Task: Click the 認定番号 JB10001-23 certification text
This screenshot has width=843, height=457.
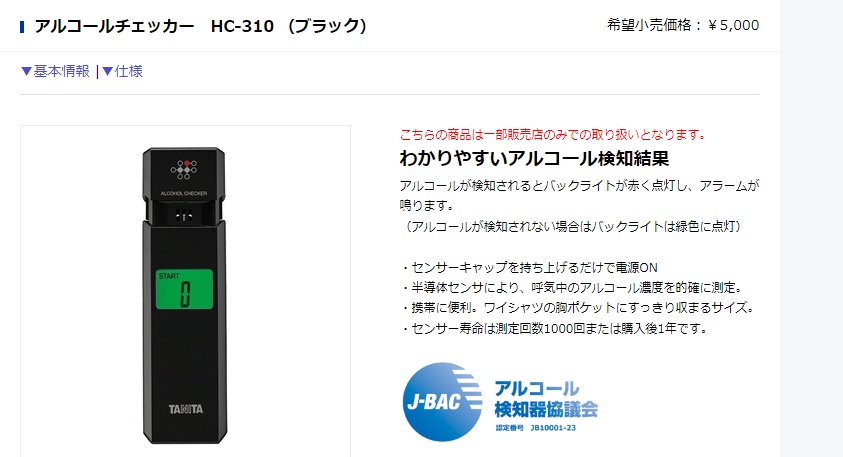Action: (x=535, y=428)
